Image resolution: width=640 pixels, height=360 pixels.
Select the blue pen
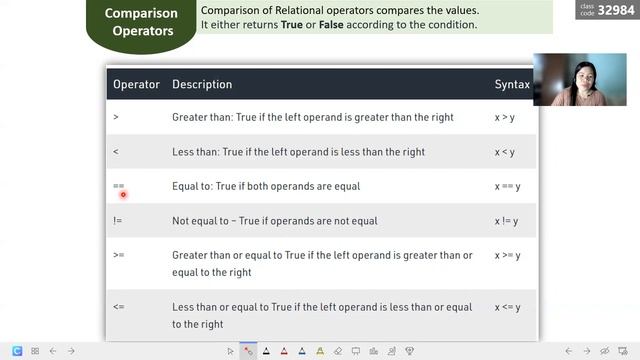click(x=302, y=351)
